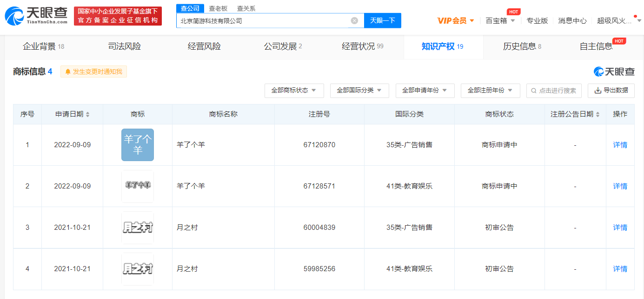Screen dimensions: 644x299
Task: Expand the 全部国际分类 filter dropdown
Action: click(359, 91)
